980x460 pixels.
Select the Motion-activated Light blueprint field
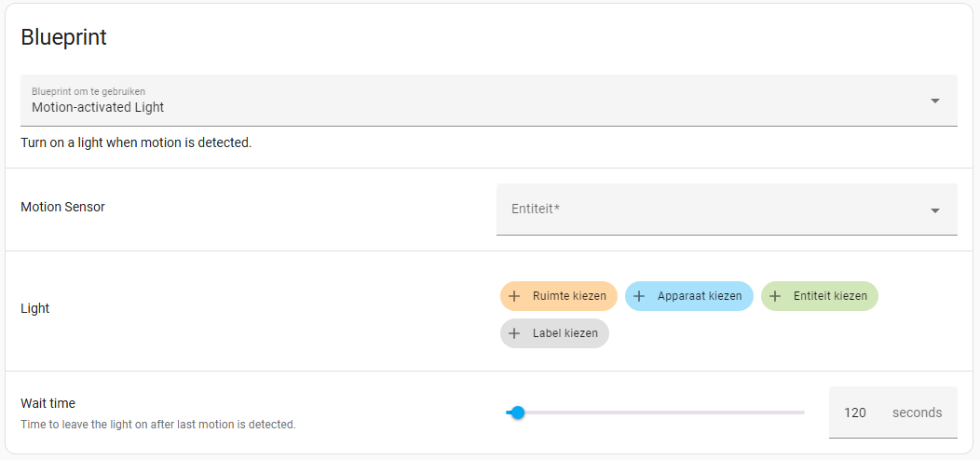[x=489, y=101]
